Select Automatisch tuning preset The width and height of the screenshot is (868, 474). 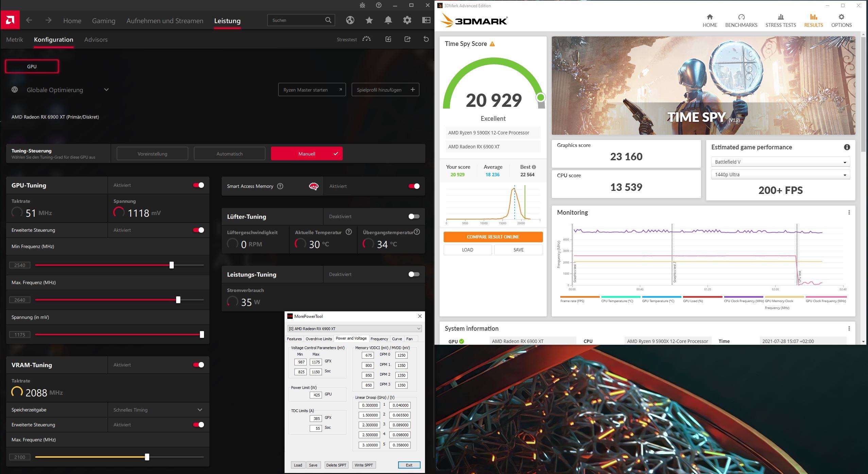pos(229,154)
